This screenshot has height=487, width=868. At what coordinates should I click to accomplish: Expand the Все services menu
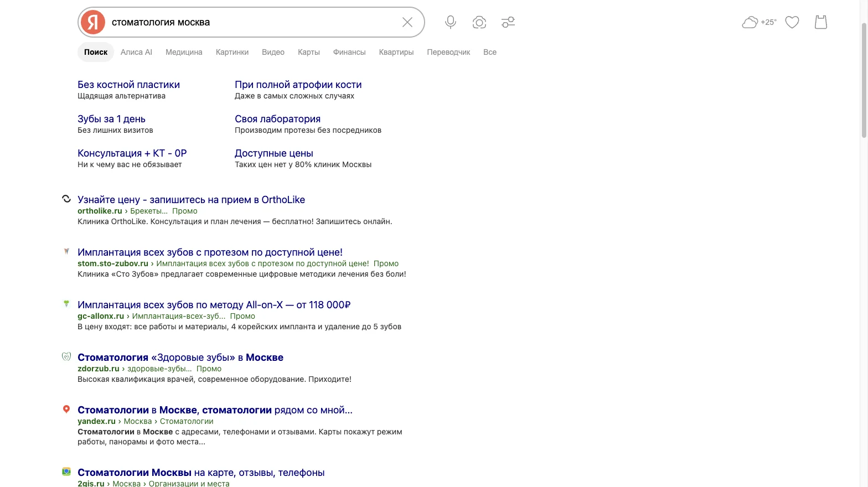coord(490,52)
